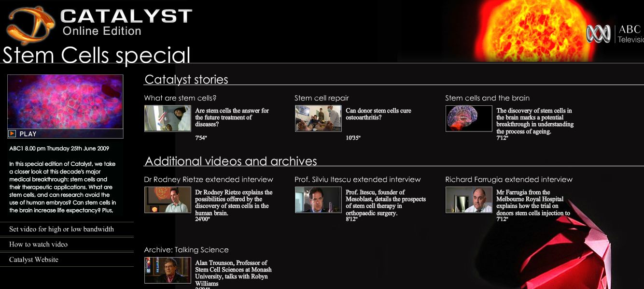Click 'Alan Trounson, Professor of Stem Cell Sciences' text
This screenshot has width=644, height=289.
233,273
